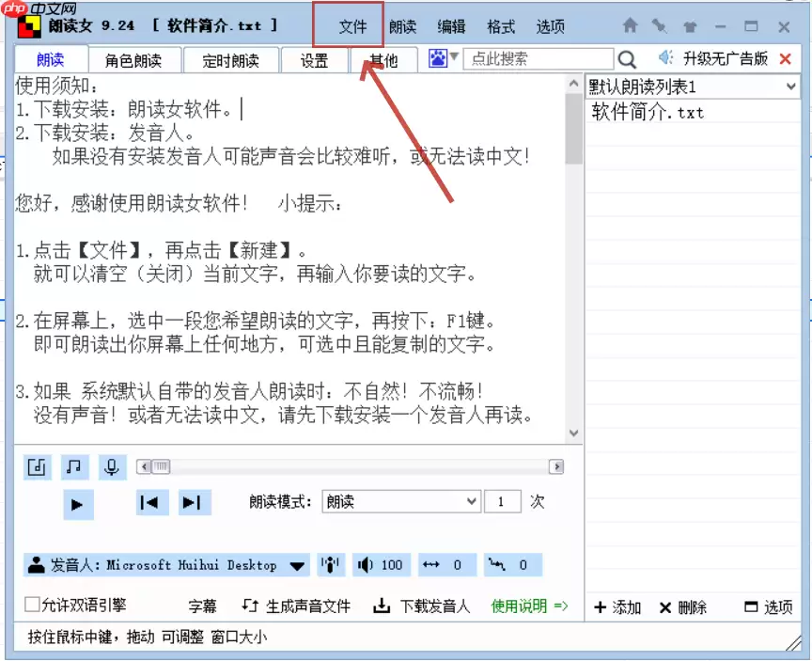The width and height of the screenshot is (812, 661).
Task: Click the music note icon
Action: (x=74, y=466)
